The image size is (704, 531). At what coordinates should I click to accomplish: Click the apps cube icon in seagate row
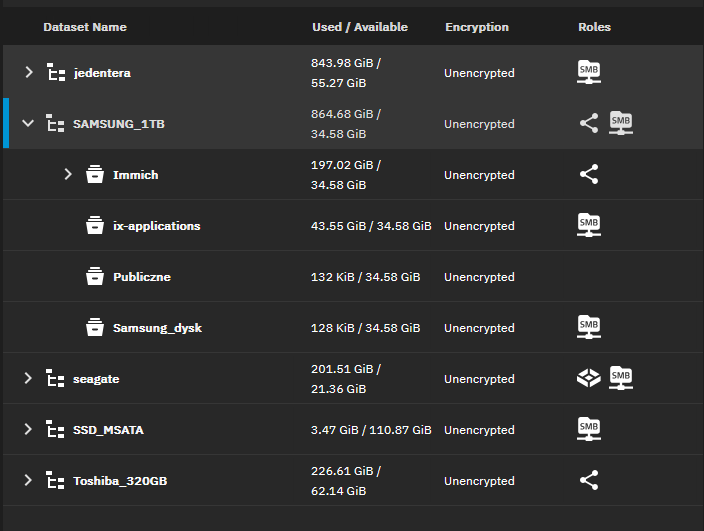589,379
